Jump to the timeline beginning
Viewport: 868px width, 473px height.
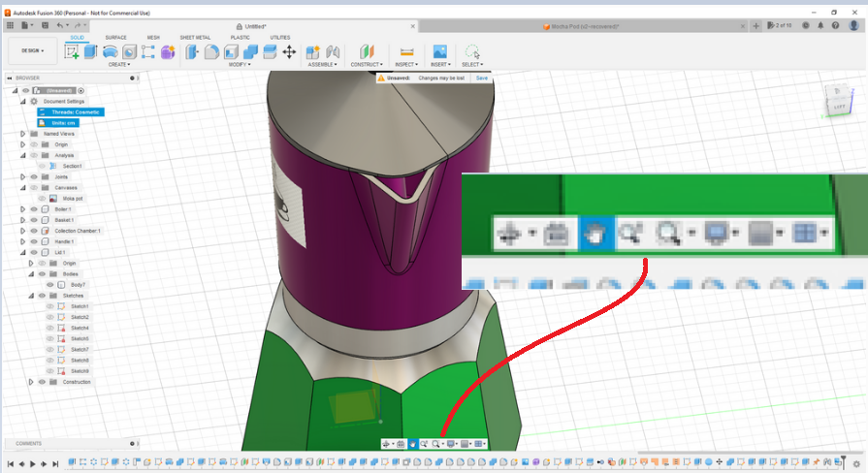[x=11, y=463]
